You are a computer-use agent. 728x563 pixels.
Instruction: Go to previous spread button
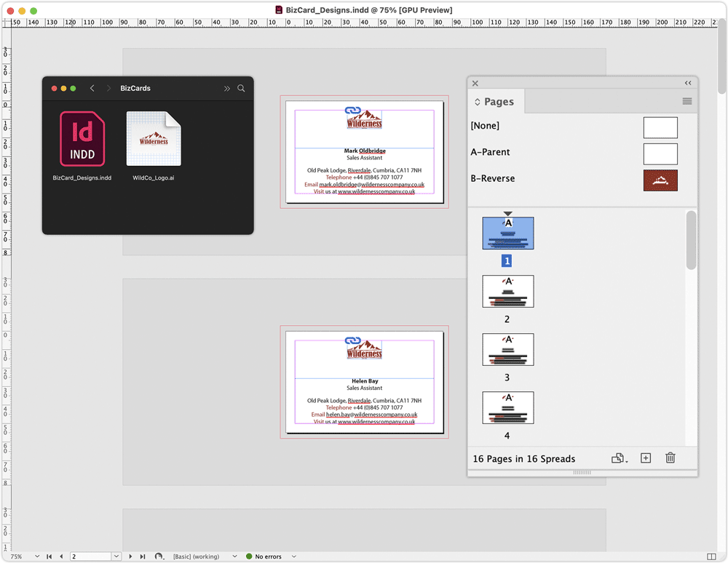click(61, 556)
